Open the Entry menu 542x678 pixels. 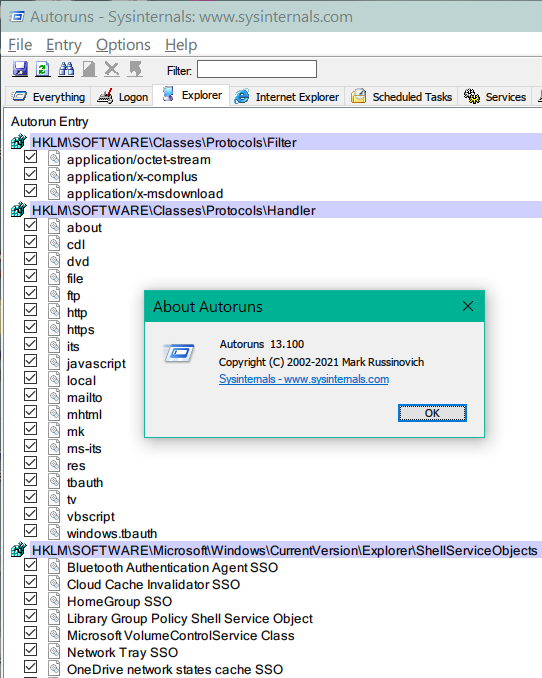tap(64, 45)
